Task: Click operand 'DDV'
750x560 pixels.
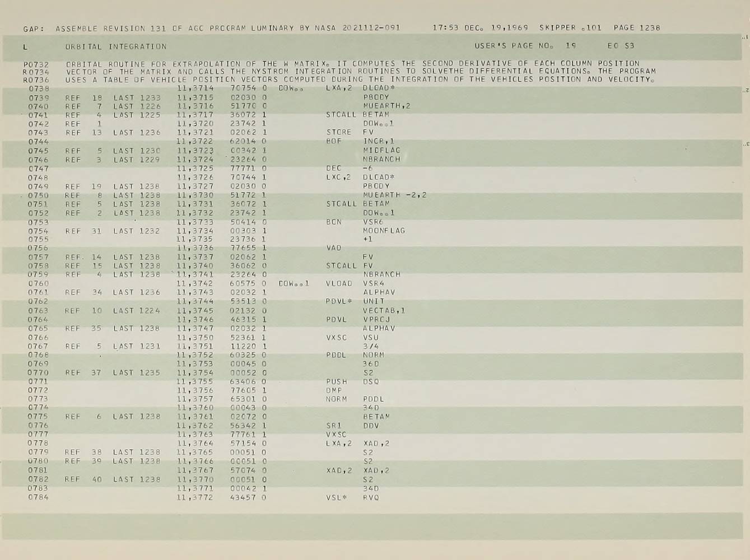Action: pos(371,426)
